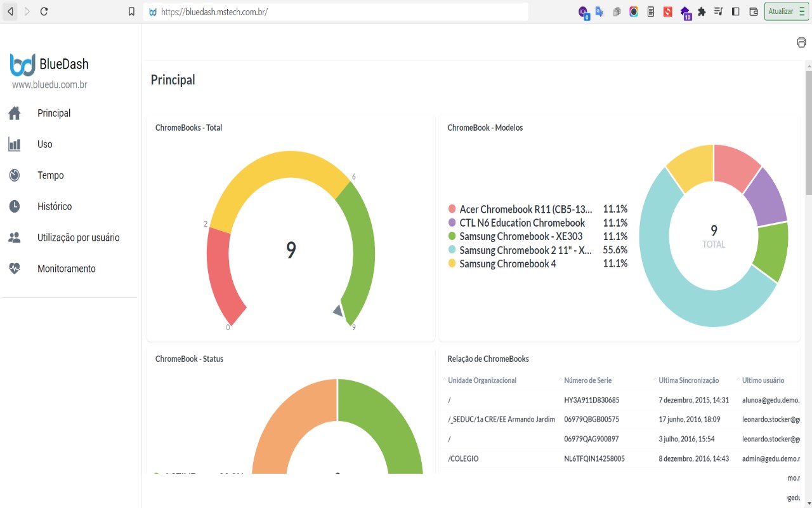The image size is (812, 508).
Task: Open the browser extensions puzzle icon
Action: (x=702, y=11)
